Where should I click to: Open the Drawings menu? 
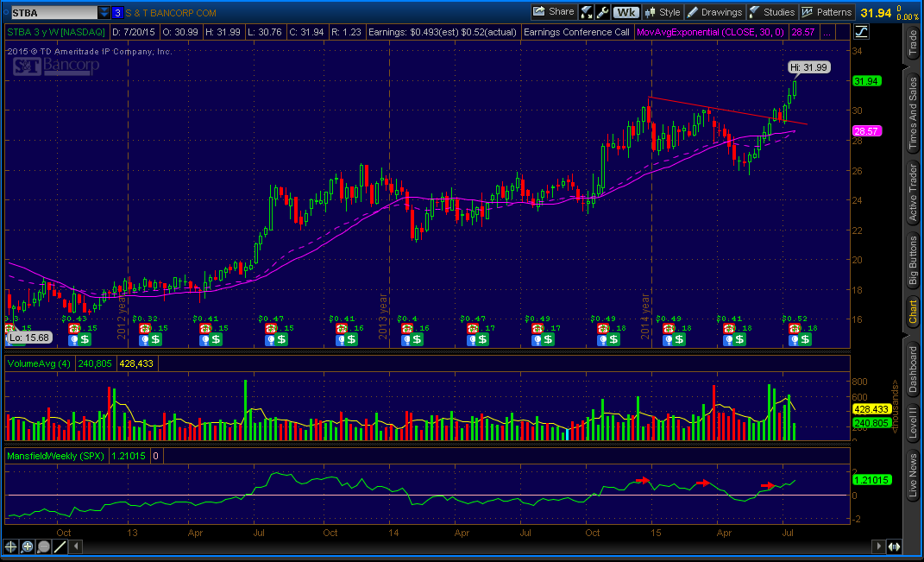coord(714,12)
